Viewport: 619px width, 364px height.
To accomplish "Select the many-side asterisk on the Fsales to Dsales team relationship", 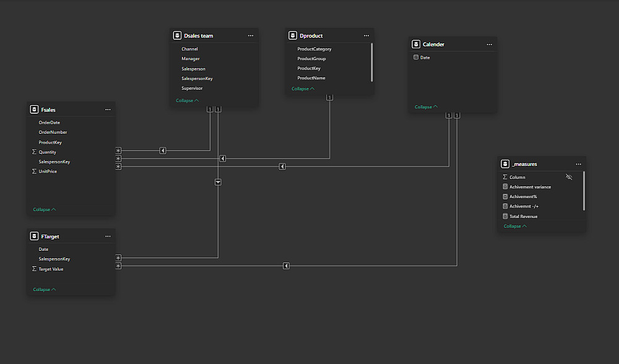I will (118, 150).
